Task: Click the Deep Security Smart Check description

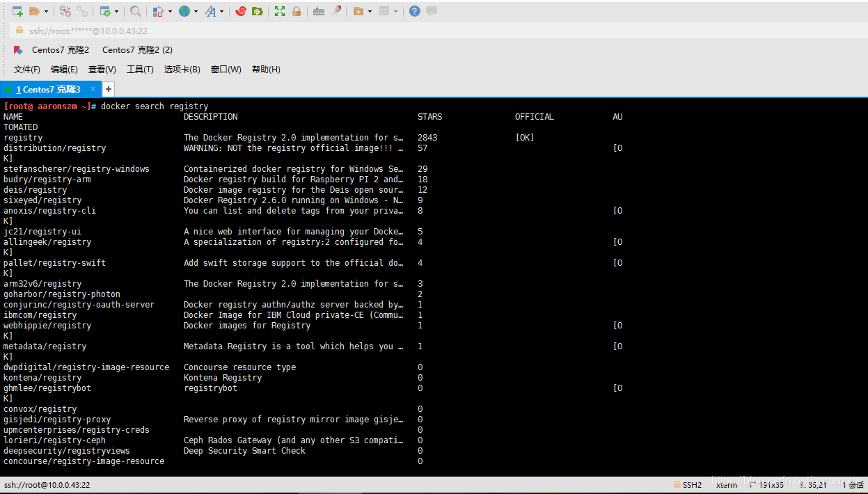Action: pos(244,451)
